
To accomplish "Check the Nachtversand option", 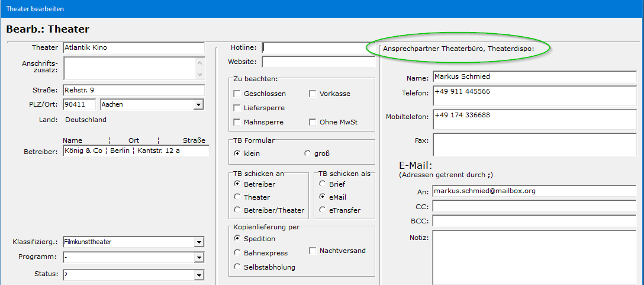I will [x=313, y=251].
